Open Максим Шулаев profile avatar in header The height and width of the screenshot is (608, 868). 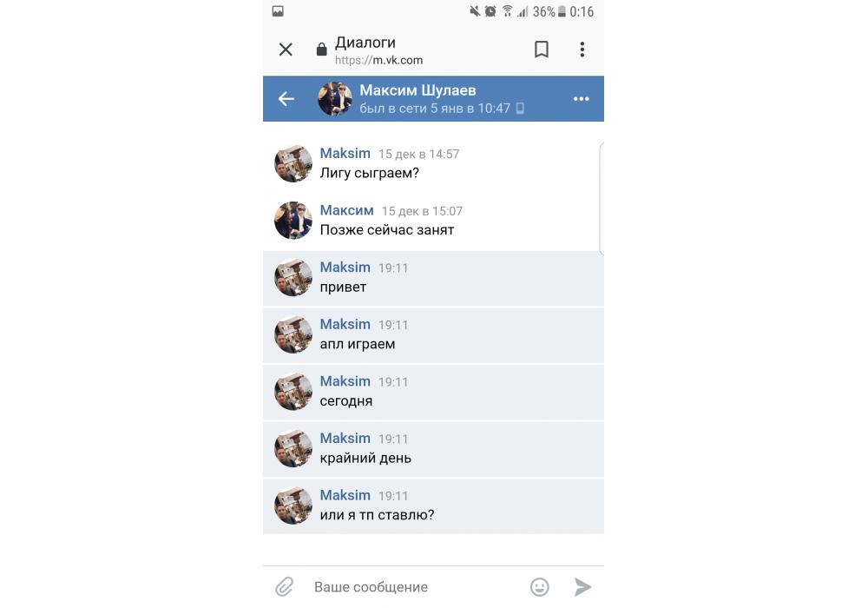[335, 98]
